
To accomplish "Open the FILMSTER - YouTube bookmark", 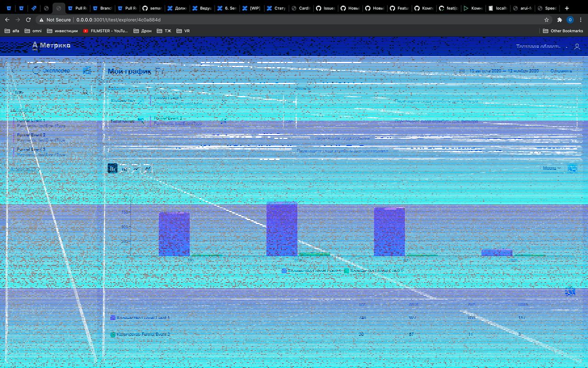I will pyautogui.click(x=106, y=31).
